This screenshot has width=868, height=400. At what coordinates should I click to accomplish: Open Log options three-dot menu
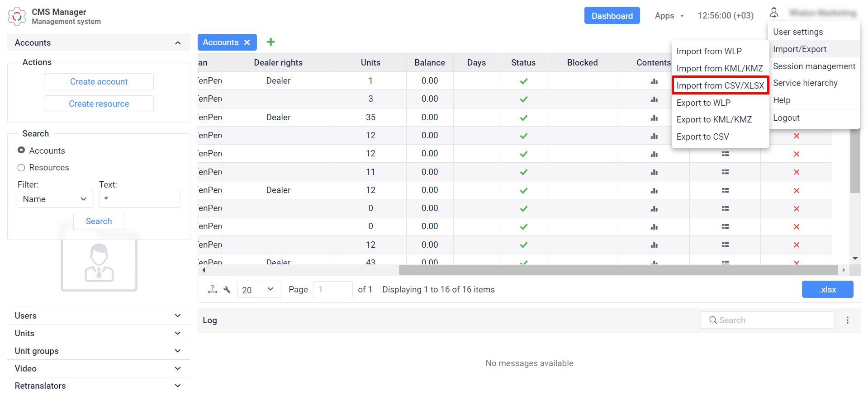[847, 320]
